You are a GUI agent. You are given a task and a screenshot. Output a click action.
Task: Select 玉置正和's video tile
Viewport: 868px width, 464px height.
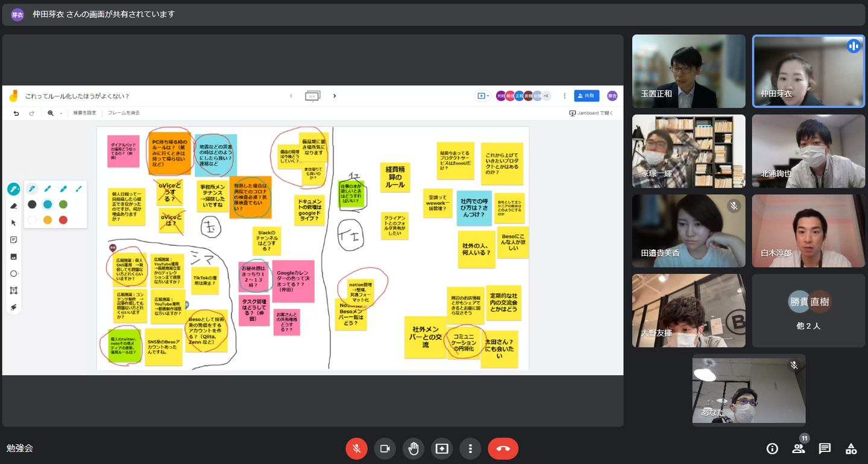coord(689,71)
